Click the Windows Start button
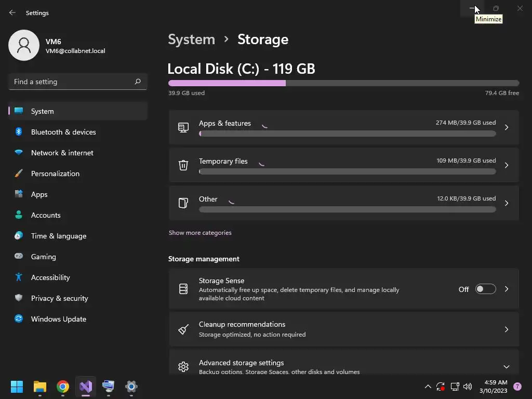Viewport: 532px width, 399px height. point(17,387)
